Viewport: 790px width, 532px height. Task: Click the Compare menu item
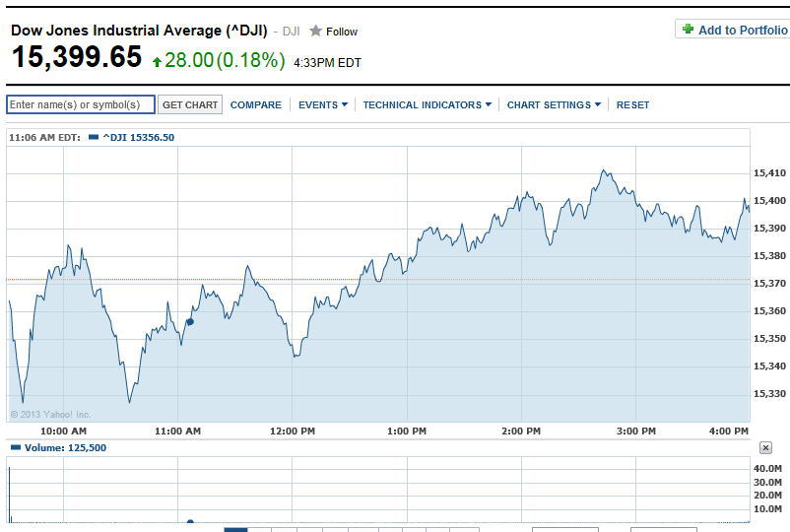[256, 104]
